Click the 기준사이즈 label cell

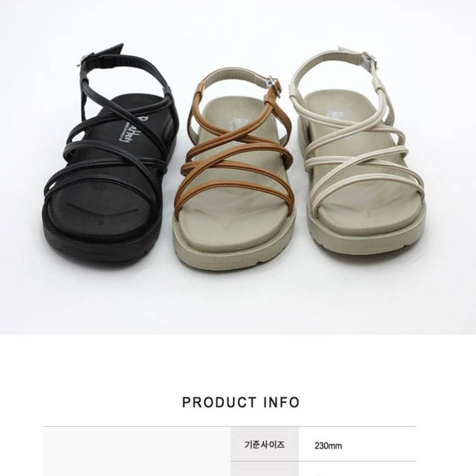pyautogui.click(x=264, y=445)
